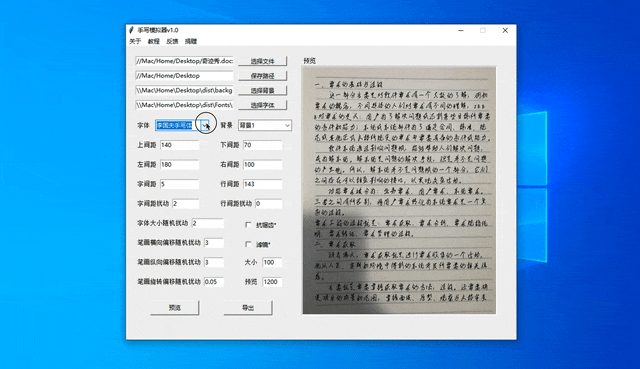Click the 上间距 field with value 140

pyautogui.click(x=180, y=145)
